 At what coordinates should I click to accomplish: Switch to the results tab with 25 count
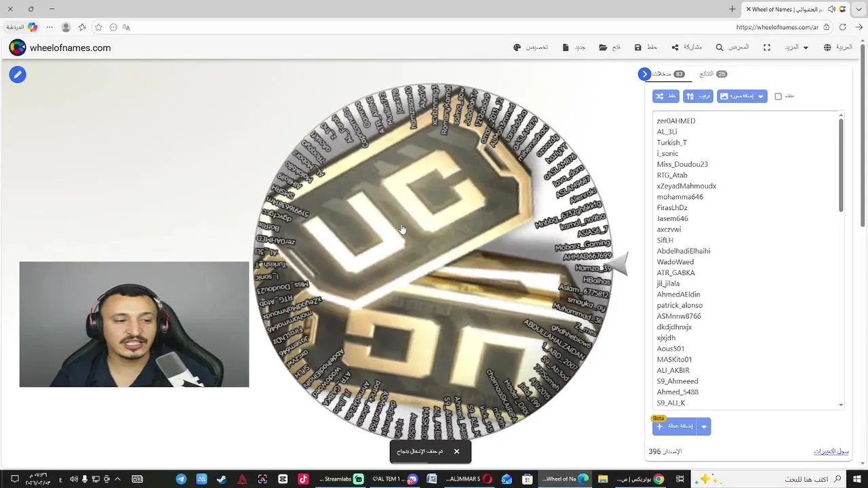[713, 74]
